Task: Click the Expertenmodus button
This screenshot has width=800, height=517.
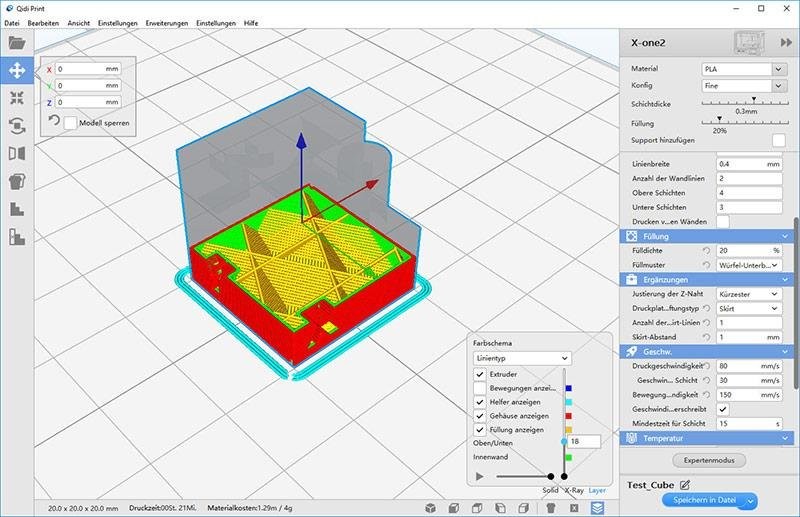Action: point(708,460)
